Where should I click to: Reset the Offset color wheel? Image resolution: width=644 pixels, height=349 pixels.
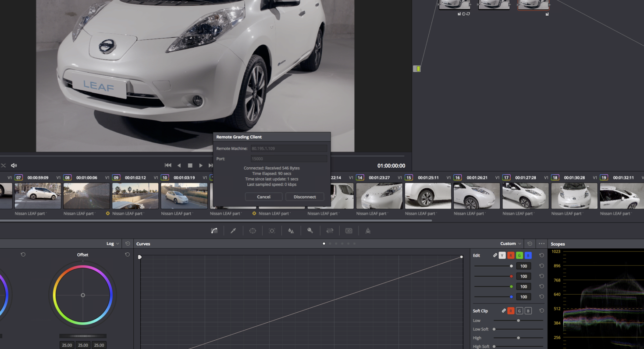point(127,254)
